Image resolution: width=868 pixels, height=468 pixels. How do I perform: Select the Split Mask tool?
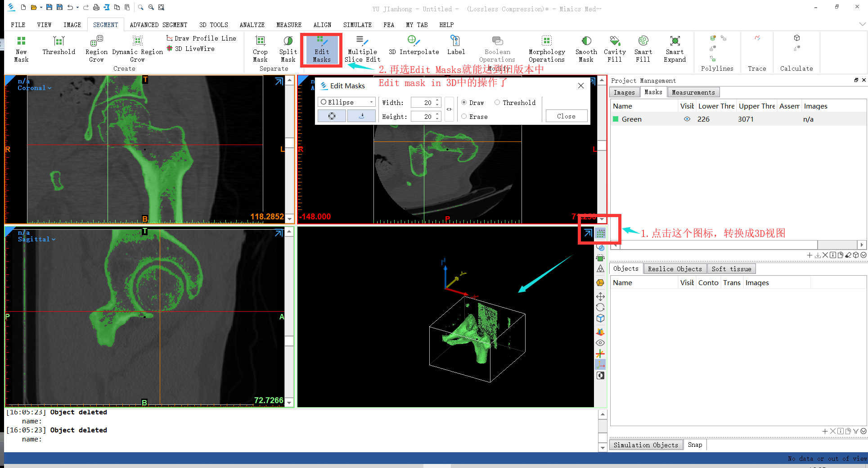click(x=288, y=49)
